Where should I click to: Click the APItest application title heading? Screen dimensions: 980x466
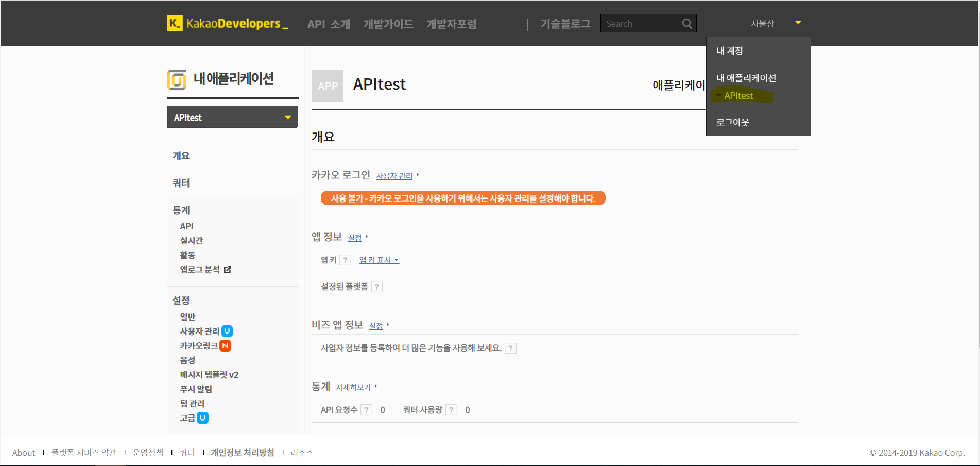point(380,84)
